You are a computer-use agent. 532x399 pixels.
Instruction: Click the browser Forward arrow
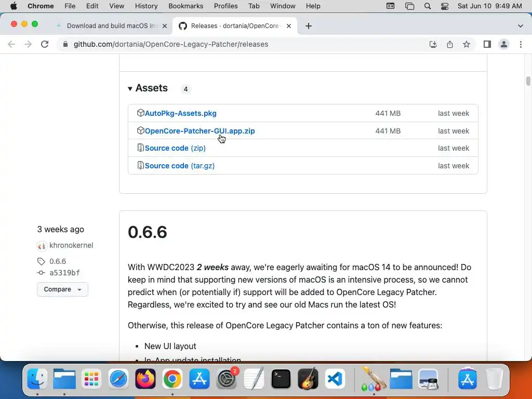click(28, 45)
